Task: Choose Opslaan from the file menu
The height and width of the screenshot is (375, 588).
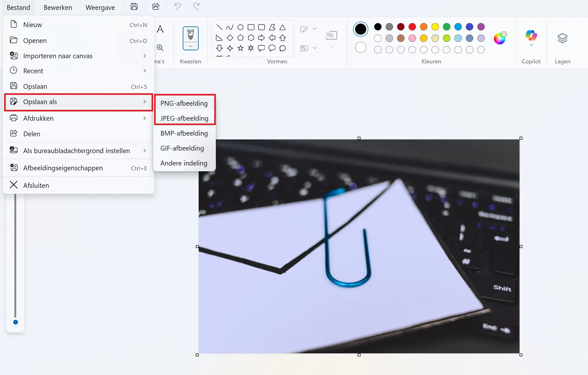Action: pos(78,86)
